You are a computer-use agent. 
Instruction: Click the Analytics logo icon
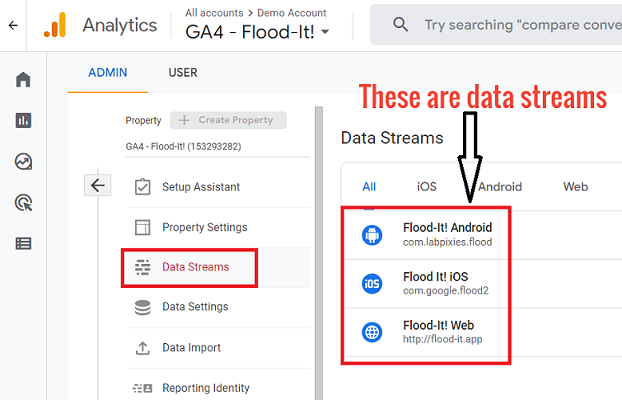(x=55, y=25)
